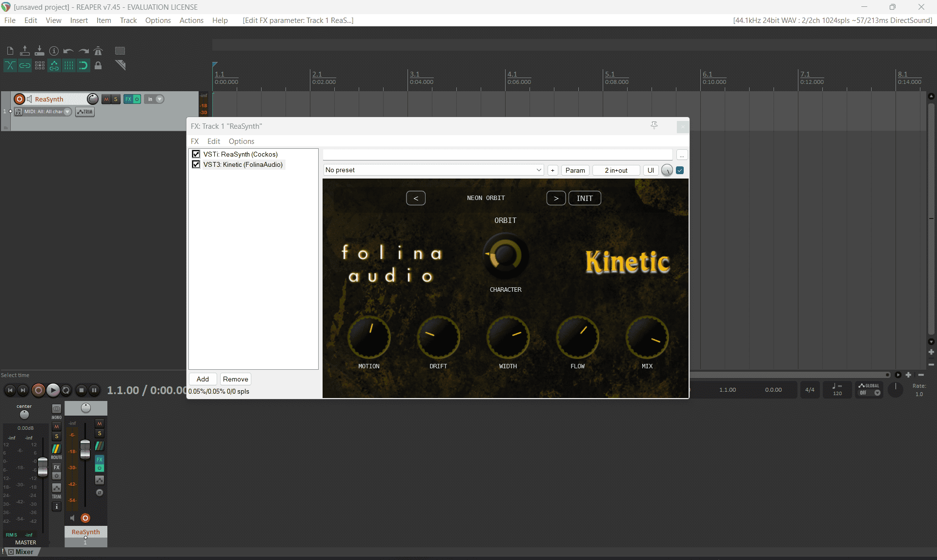Click the dotted rectangle toolbar icon
Image resolution: width=937 pixels, height=560 pixels.
pos(120,51)
